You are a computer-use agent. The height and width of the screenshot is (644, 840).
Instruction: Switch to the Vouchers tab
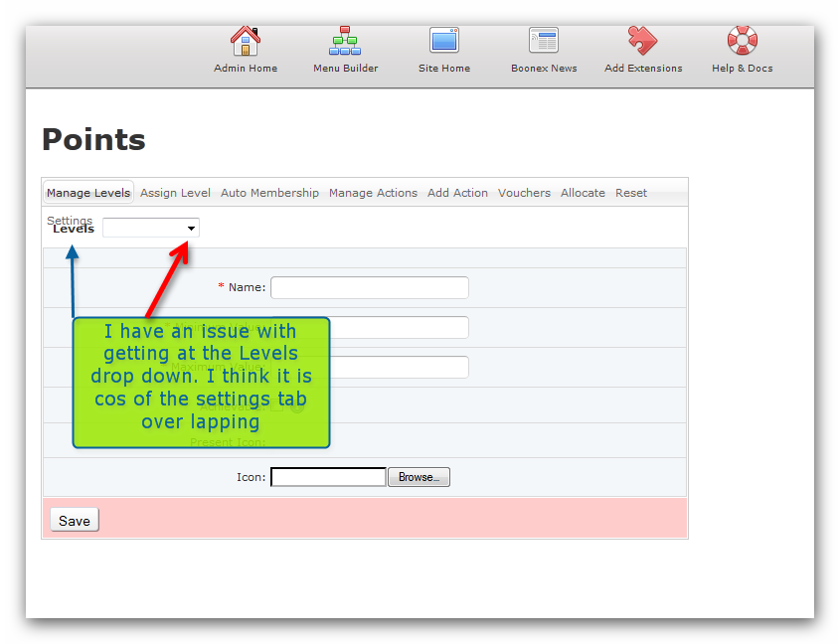coord(524,193)
